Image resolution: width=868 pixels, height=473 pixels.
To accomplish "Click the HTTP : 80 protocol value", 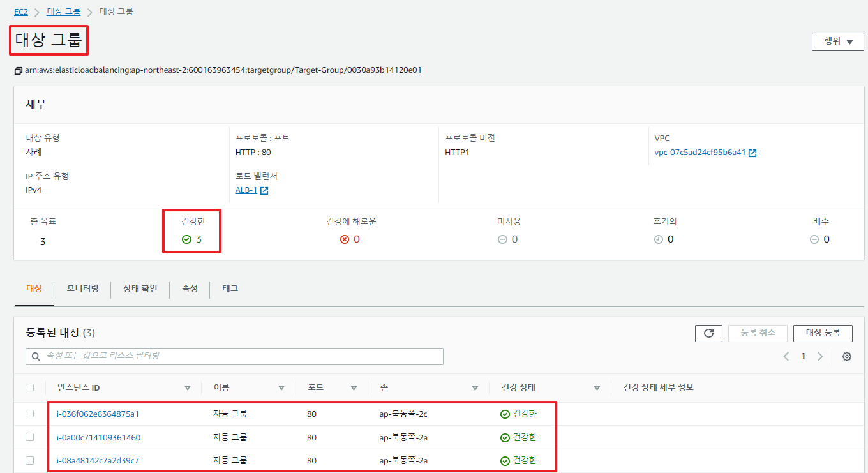I will 253,152.
